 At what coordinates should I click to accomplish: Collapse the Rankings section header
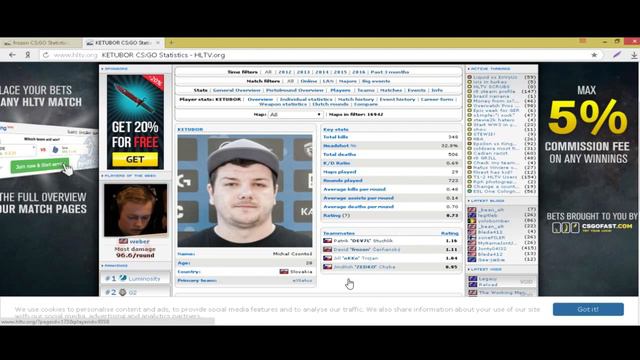pyautogui.click(x=115, y=266)
